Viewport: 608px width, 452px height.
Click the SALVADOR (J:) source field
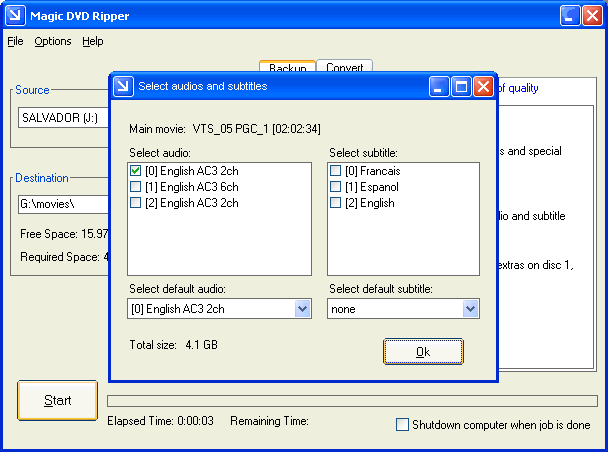[x=64, y=117]
